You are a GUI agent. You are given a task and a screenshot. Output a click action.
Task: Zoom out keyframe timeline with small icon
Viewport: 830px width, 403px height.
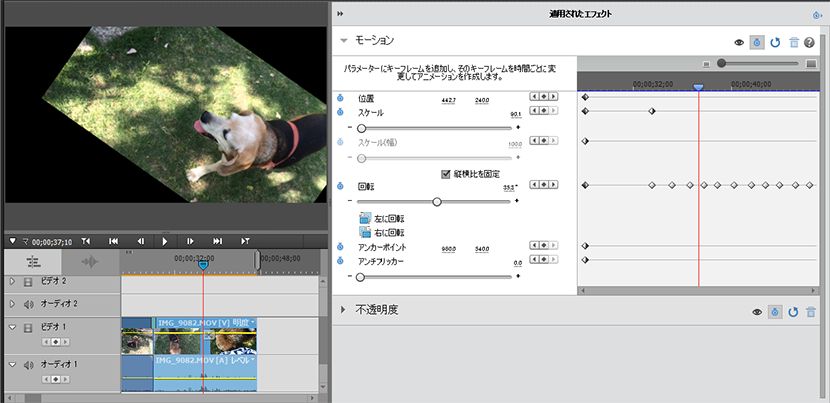click(706, 64)
